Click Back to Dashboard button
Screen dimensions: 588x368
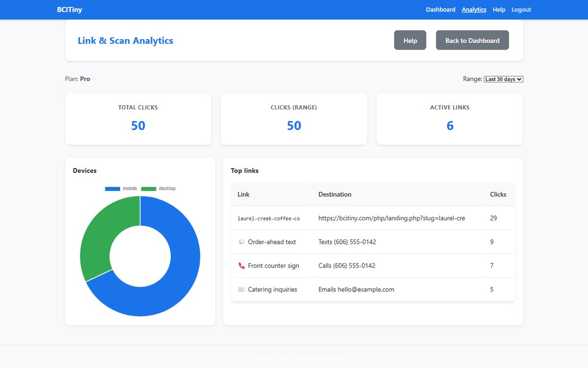(472, 40)
